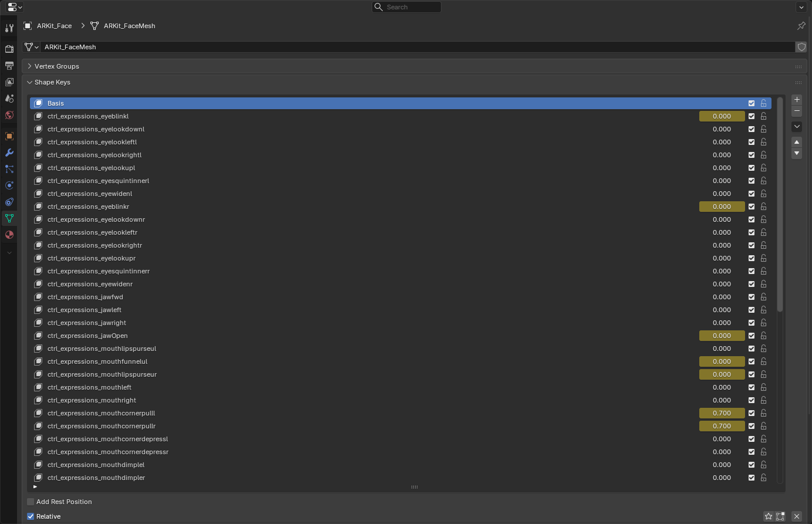Mute the ctrl_expressions_eyeblinkl shape key checkbox
812x524 pixels.
(752, 116)
